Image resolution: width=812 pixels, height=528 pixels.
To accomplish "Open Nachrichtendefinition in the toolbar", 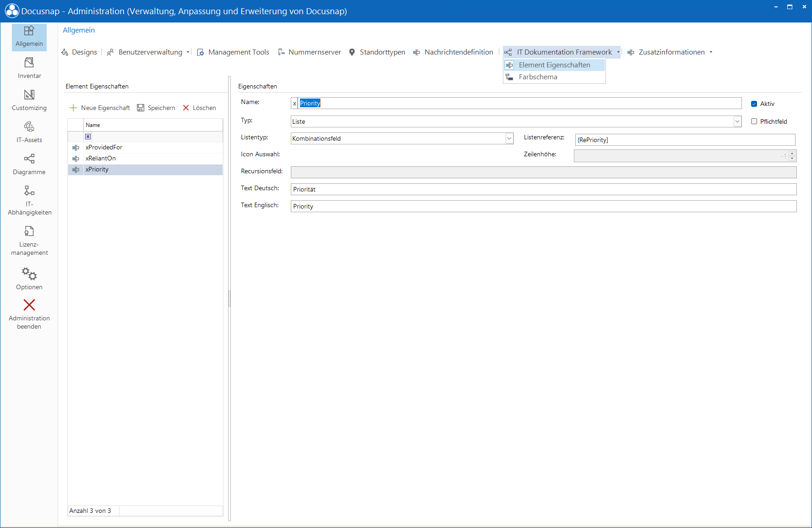I will (x=453, y=52).
